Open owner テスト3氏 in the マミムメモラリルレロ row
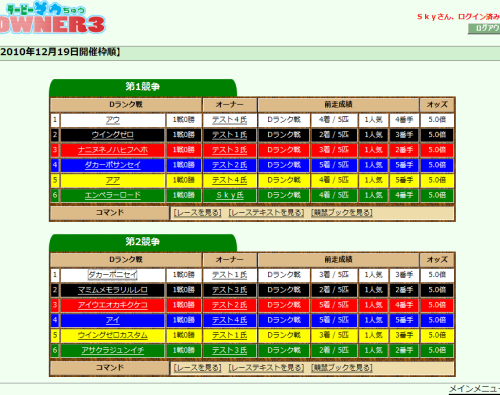The image size is (500, 395). [230, 290]
